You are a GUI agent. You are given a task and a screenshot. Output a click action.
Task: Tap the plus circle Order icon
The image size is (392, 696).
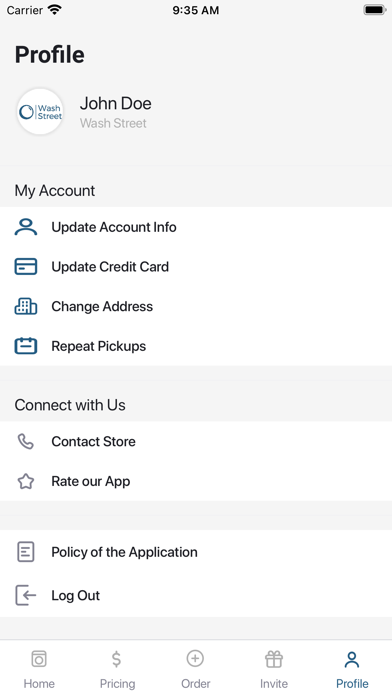(195, 658)
